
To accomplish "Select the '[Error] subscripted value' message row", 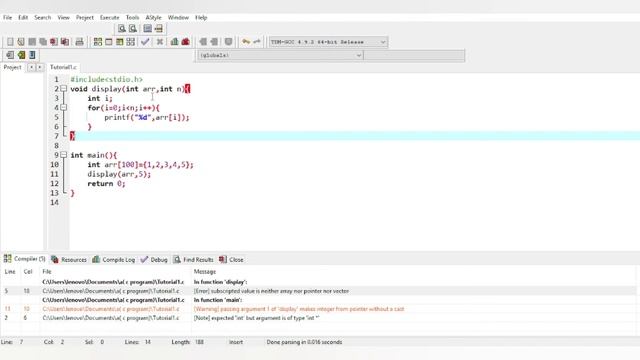I will pos(318,291).
